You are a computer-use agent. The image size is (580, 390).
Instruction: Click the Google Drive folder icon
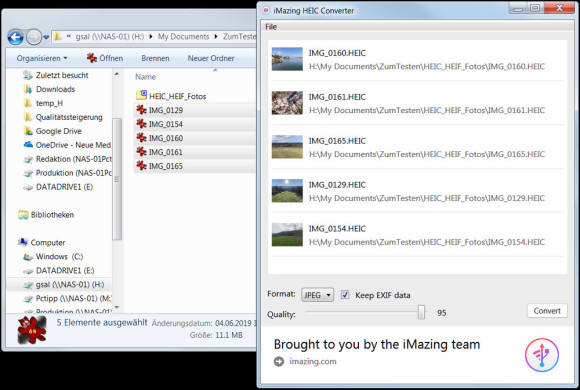28,131
